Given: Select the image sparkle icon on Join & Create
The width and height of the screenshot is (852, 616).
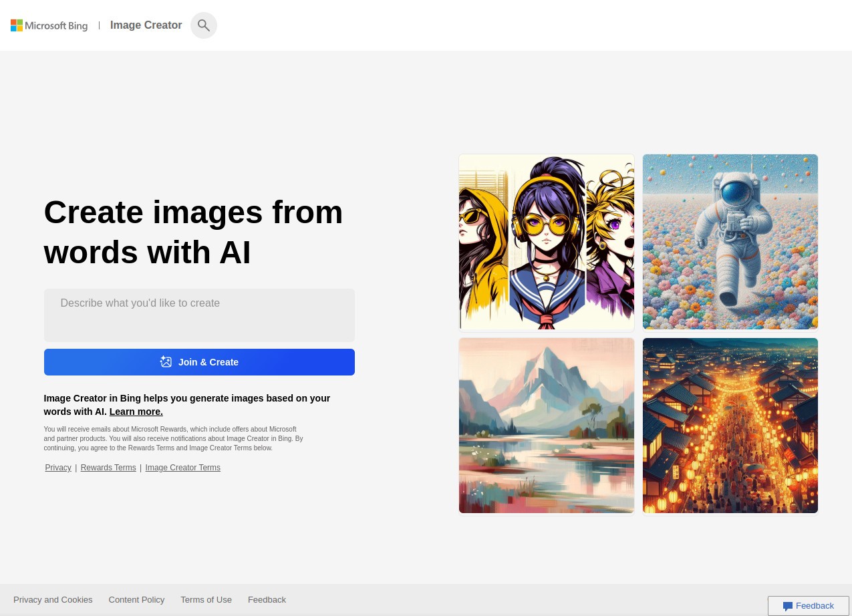Looking at the screenshot, I should 166,361.
